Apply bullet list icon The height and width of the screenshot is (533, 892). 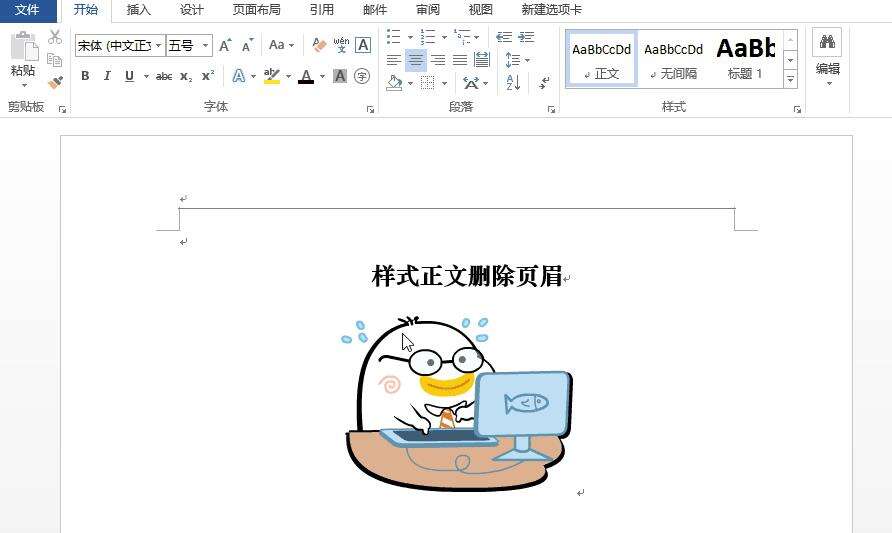[394, 37]
